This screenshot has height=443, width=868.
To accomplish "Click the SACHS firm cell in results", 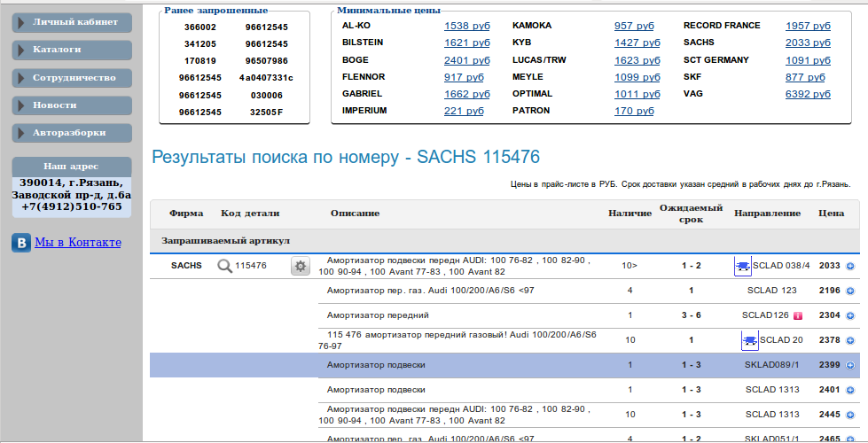I will (x=186, y=266).
